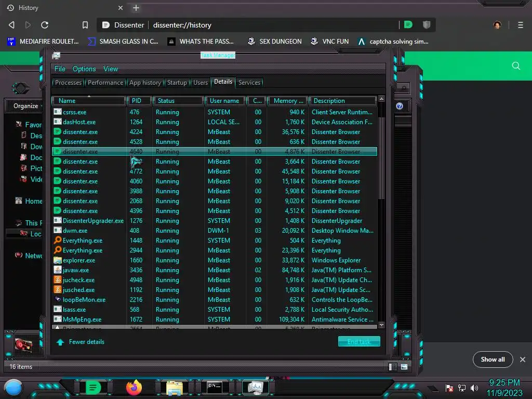Screen dimensions: 532x399
Task: Open the SMASH GLASS IN C... bookmark
Action: [123, 42]
